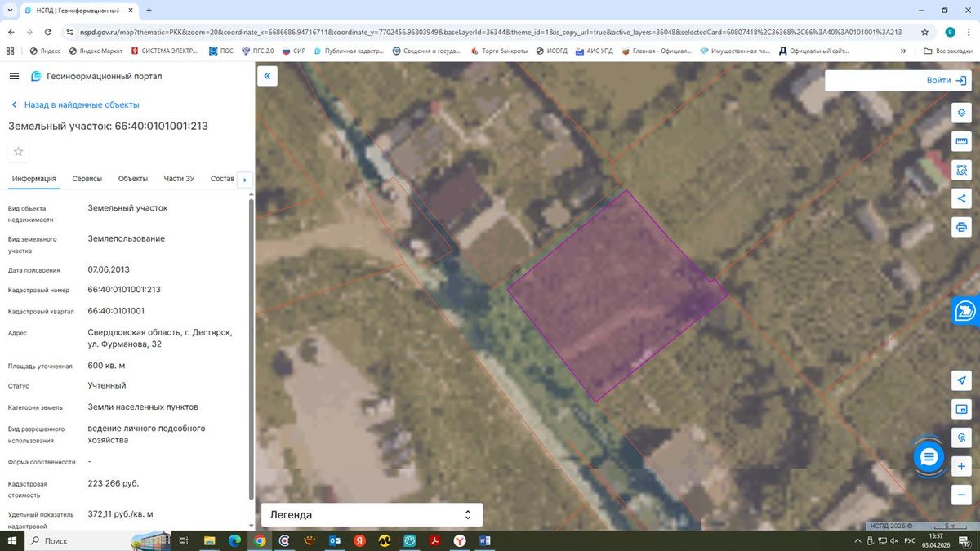Expand the Легенда dropdown
Viewport: 980px width, 551px height.
tap(372, 515)
